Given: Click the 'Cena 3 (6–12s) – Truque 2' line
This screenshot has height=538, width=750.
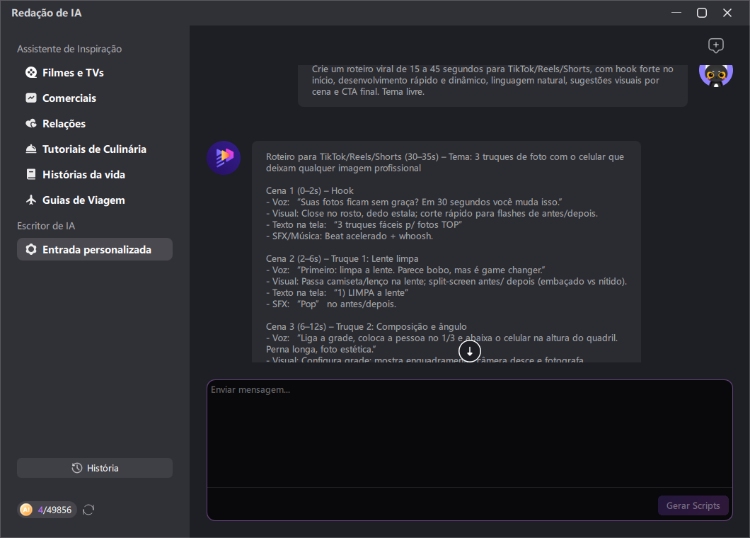Looking at the screenshot, I should [x=366, y=327].
